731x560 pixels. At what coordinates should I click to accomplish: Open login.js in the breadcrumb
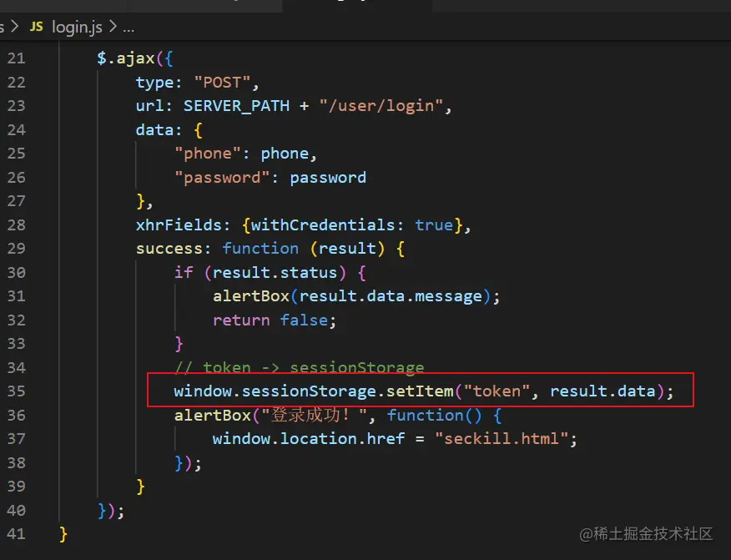(x=77, y=27)
